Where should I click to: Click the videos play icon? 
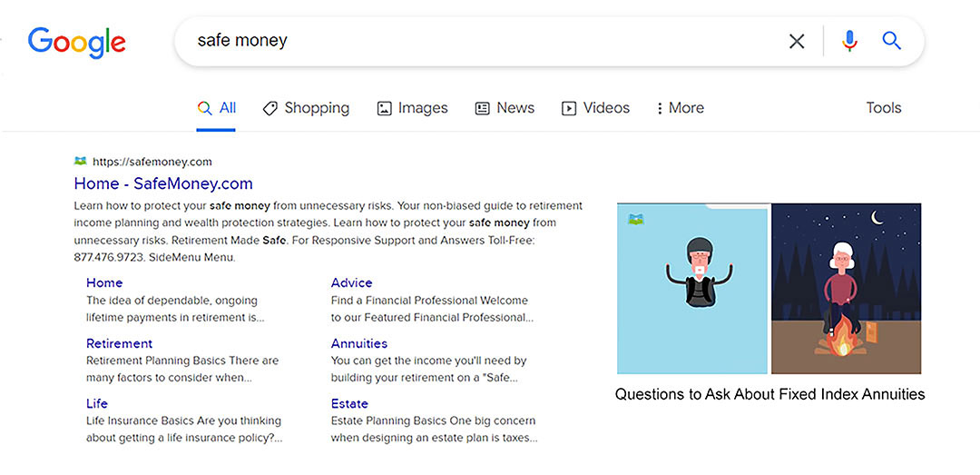click(569, 108)
